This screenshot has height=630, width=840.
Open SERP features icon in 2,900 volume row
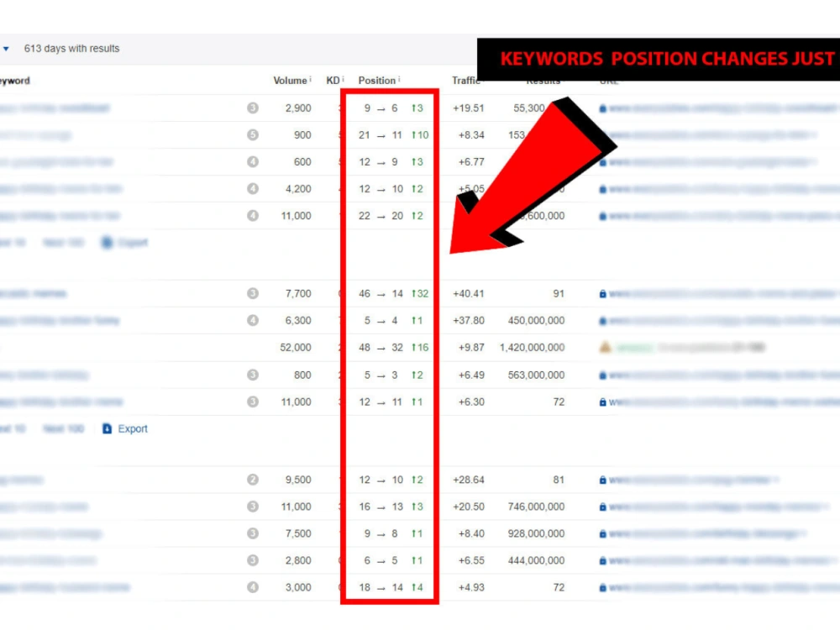click(x=253, y=108)
